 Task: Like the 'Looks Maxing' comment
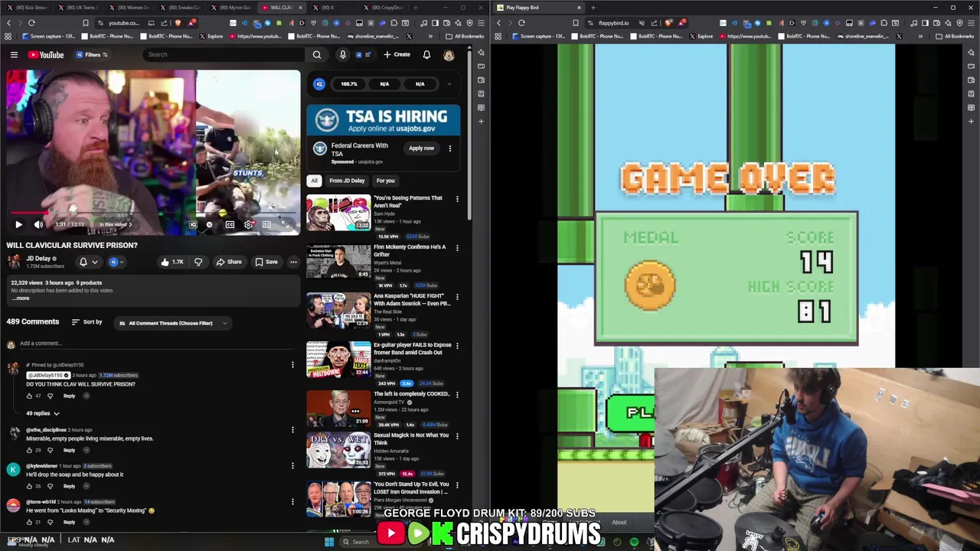[29, 522]
